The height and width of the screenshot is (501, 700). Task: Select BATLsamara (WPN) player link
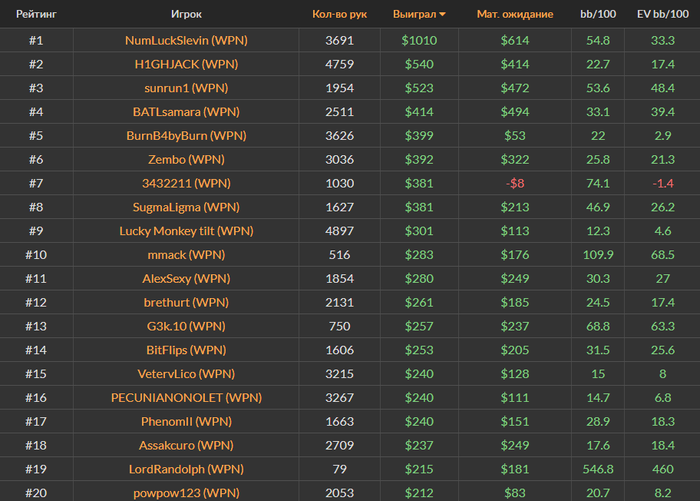[186, 112]
